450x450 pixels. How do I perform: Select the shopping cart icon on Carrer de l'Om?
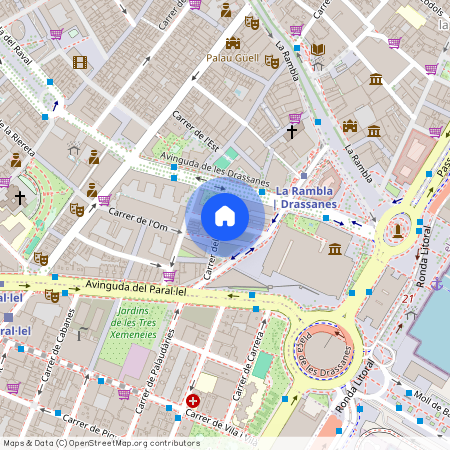pos(105,200)
